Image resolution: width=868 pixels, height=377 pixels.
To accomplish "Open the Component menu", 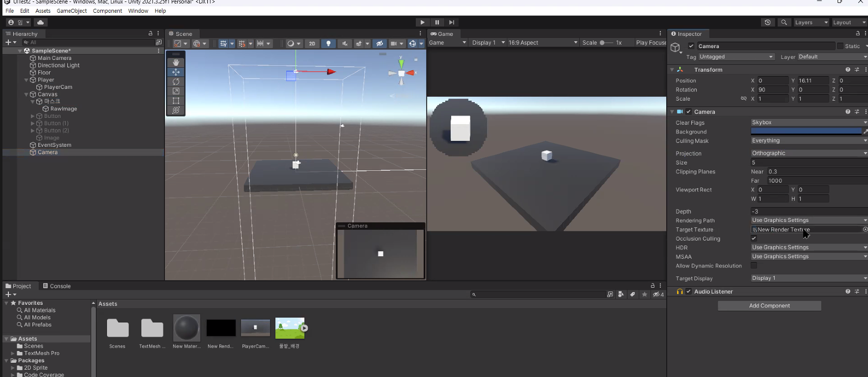I will click(108, 11).
